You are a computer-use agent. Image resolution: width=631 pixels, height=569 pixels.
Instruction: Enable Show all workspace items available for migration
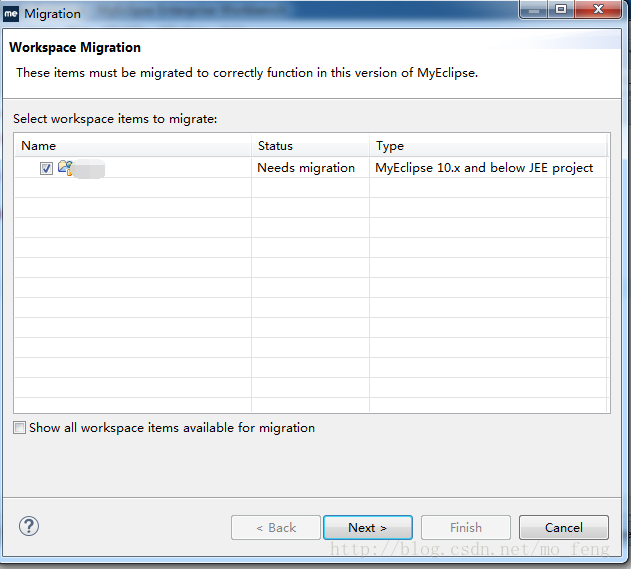(x=19, y=427)
